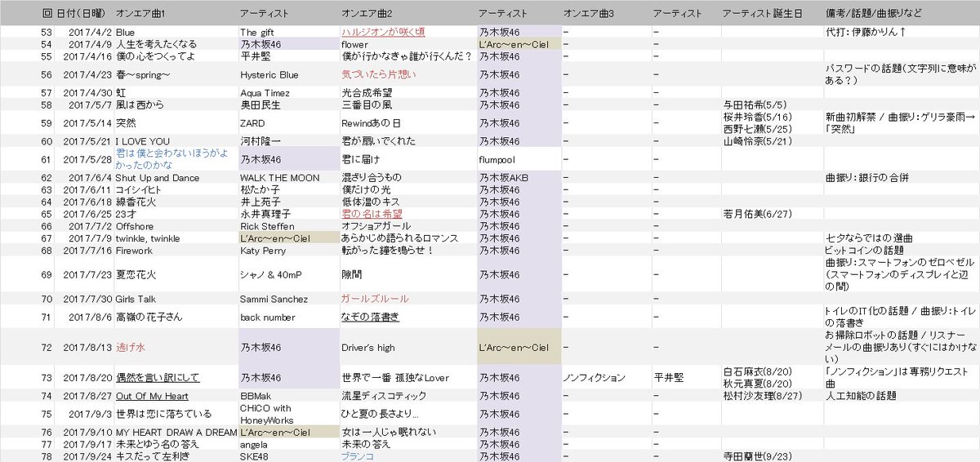Image resolution: width=980 pixels, height=462 pixels.
Task: Click the '七夕ならではの選曲' note
Action: [x=869, y=238]
